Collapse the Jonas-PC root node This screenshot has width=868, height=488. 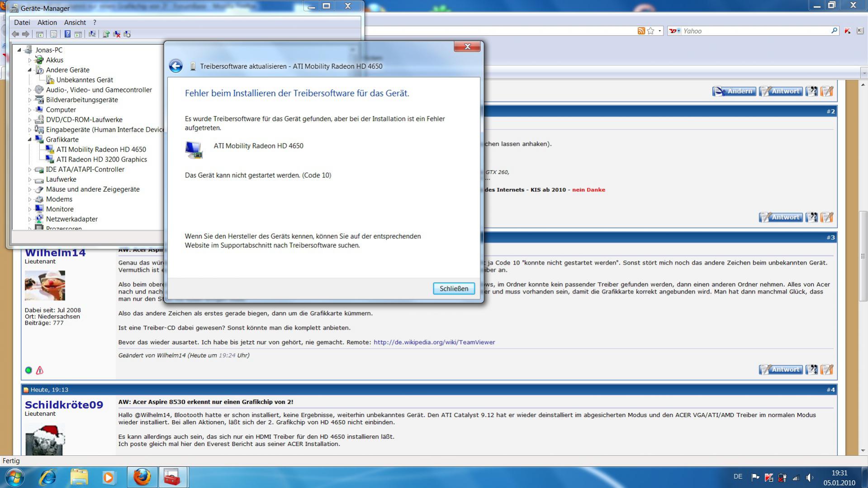pos(19,50)
